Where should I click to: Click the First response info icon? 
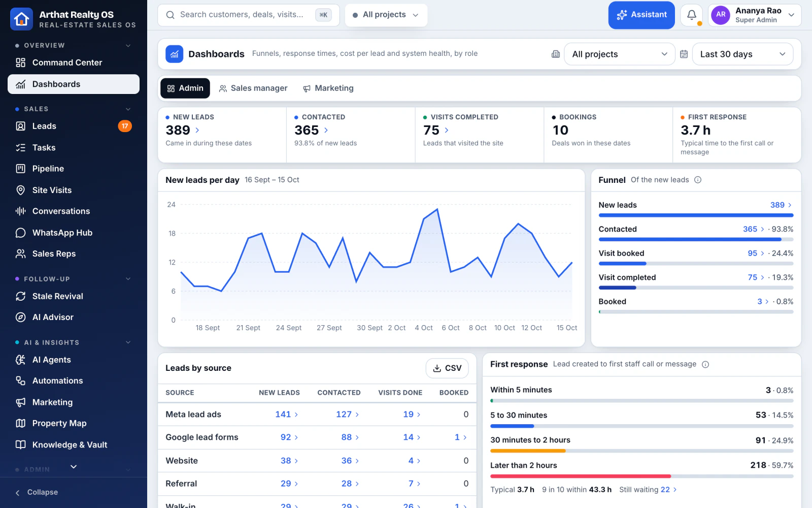tap(705, 364)
